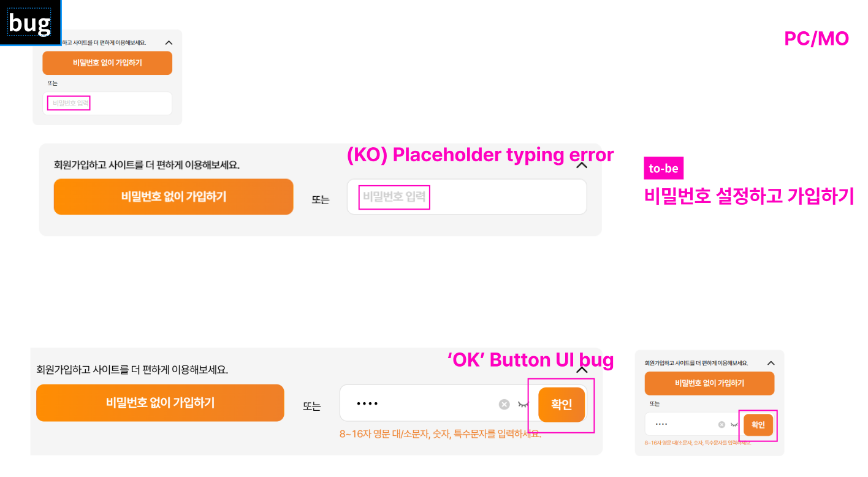This screenshot has height=477, width=868.
Task: Toggle password visibility eye in wide PC mockup
Action: click(523, 404)
